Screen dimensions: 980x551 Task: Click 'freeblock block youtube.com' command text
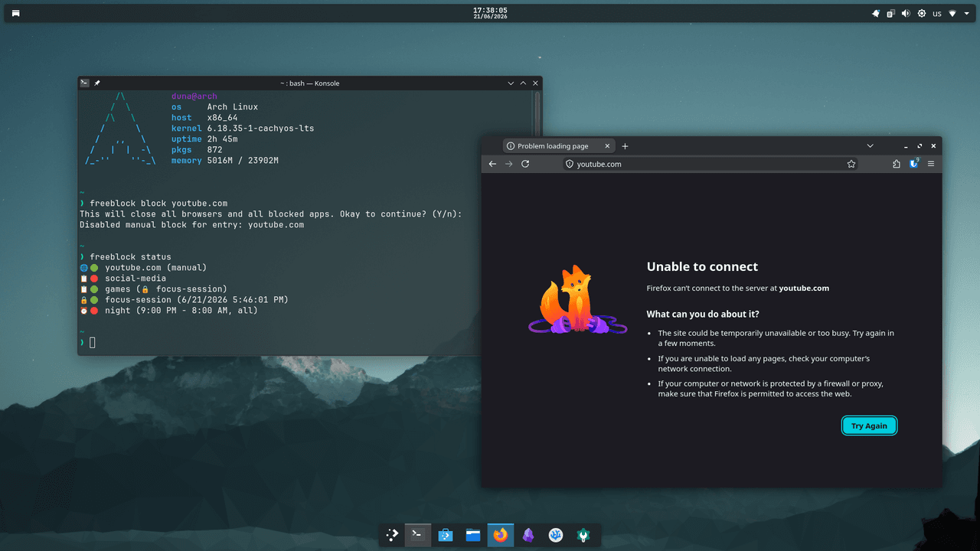(x=158, y=204)
